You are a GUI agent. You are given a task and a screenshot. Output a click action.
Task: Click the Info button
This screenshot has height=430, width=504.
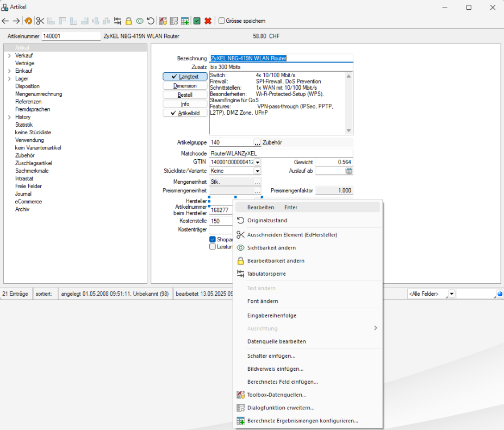click(185, 104)
